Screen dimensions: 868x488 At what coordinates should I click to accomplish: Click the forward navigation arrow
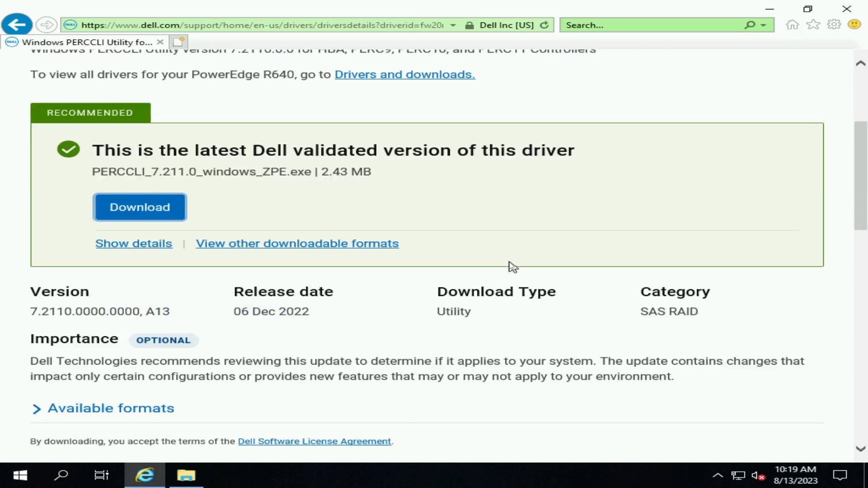tap(46, 25)
